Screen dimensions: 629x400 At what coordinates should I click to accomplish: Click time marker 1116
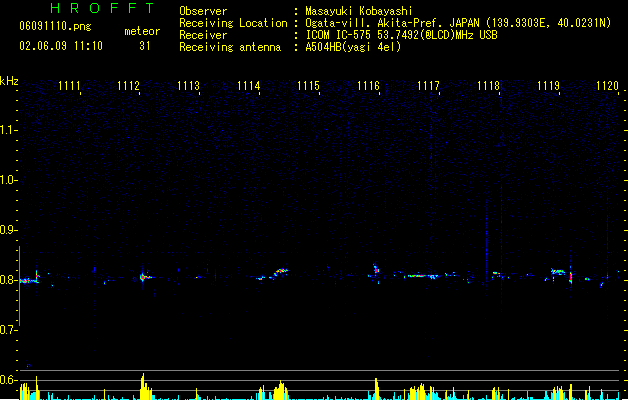click(x=368, y=86)
